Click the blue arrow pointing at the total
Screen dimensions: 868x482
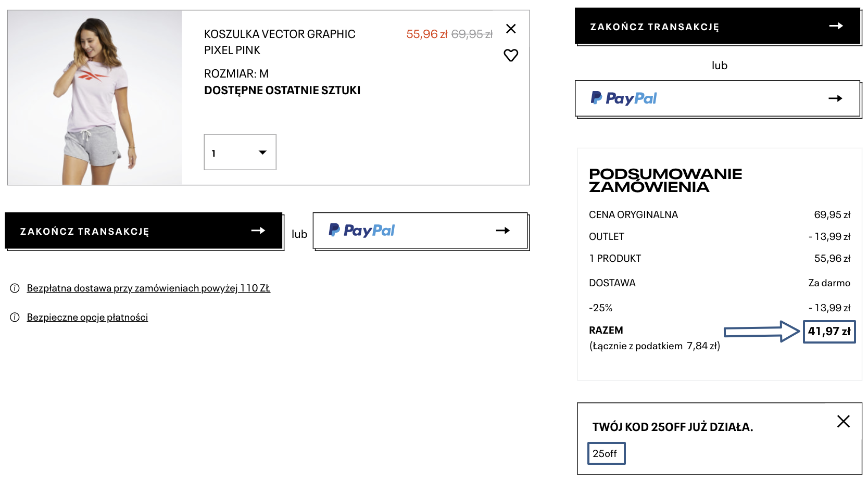[761, 332]
